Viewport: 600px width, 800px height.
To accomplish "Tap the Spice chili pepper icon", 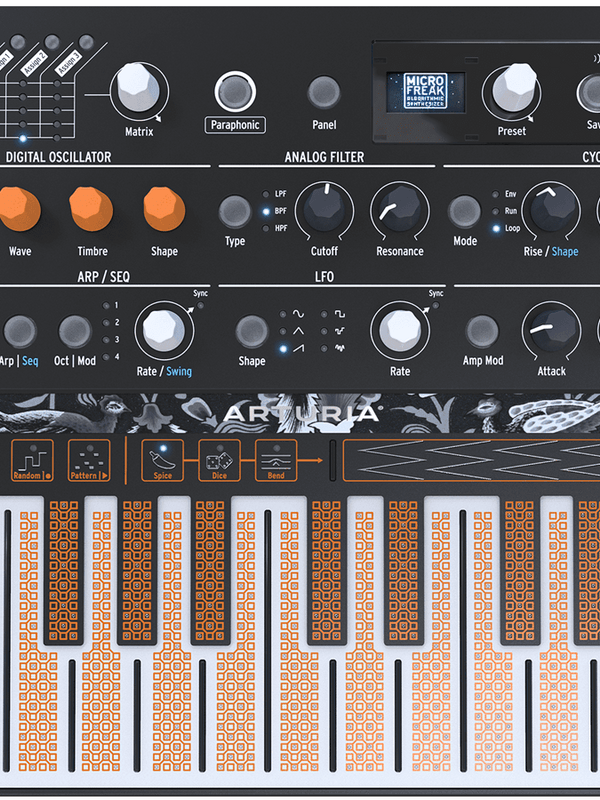I will [162, 461].
